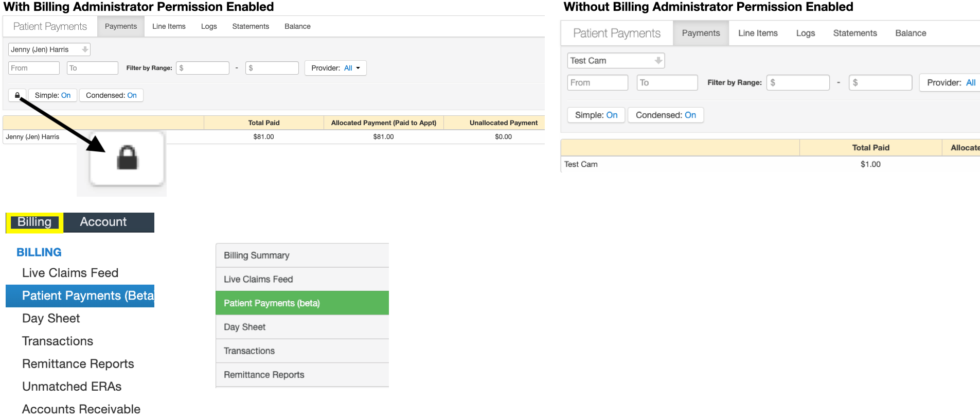Select Payments tab in left panel
Image resolution: width=980 pixels, height=416 pixels.
(121, 26)
